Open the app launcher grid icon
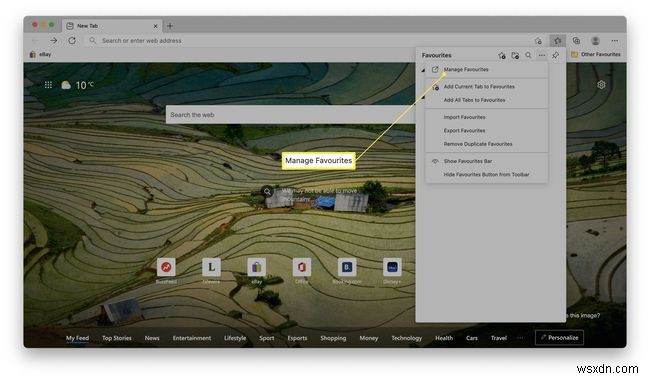This screenshot has height=379, width=650. coord(48,85)
